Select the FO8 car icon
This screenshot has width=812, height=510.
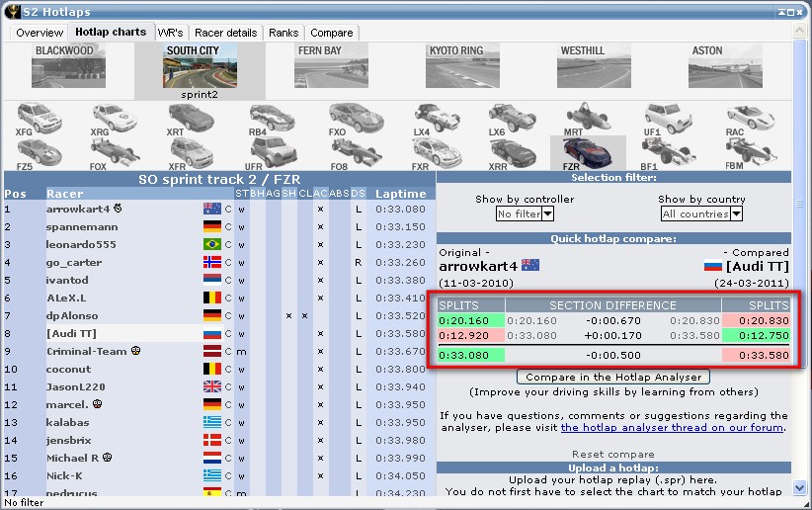[x=356, y=154]
